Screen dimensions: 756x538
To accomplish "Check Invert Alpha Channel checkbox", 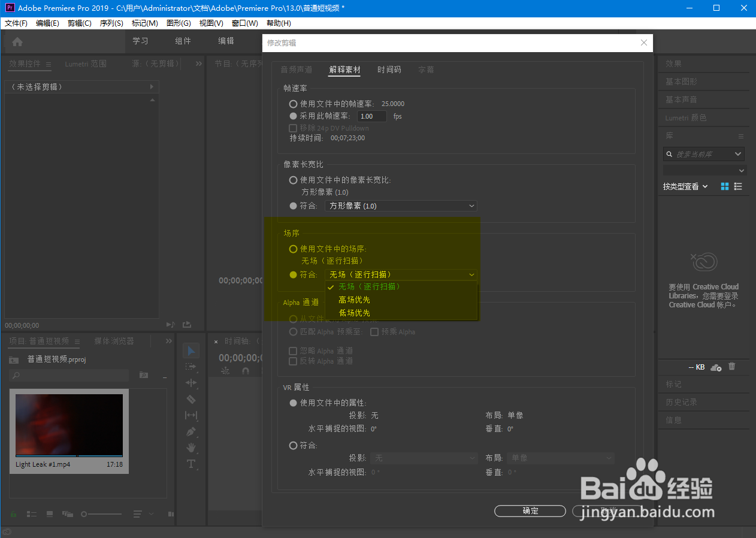I will [x=293, y=361].
